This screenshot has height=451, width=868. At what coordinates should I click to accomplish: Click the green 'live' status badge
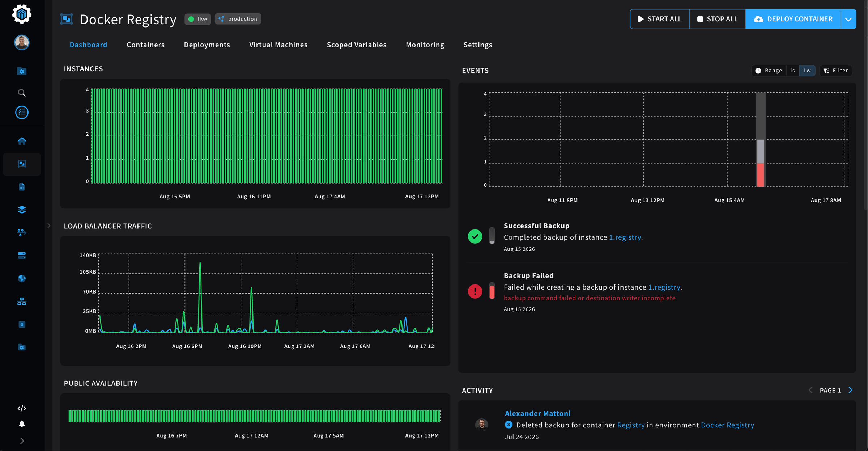tap(198, 19)
